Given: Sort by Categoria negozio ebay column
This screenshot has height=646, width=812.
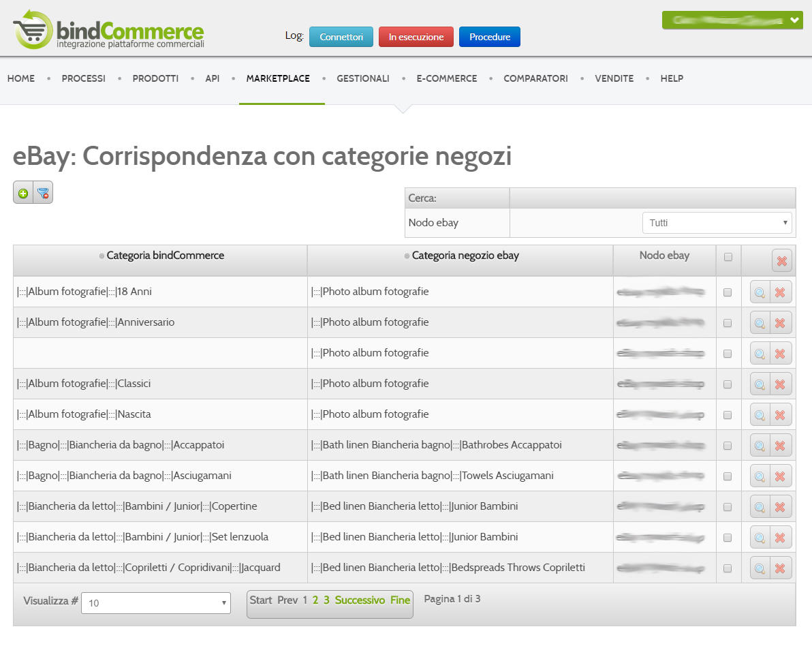Looking at the screenshot, I should (x=465, y=256).
